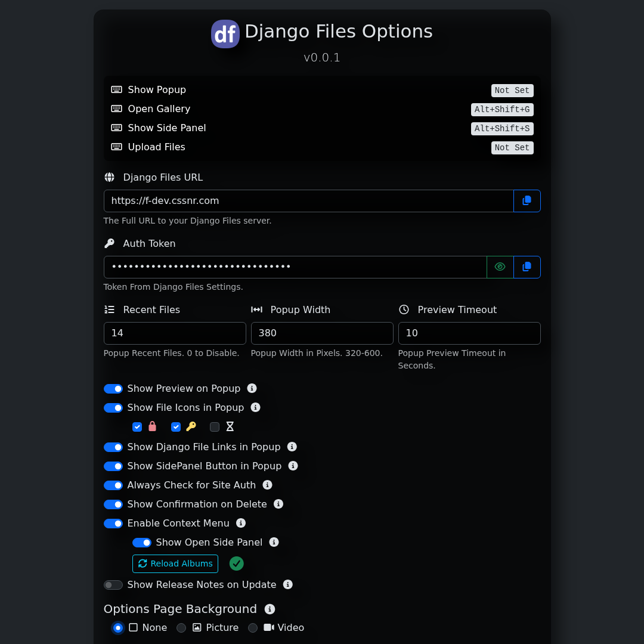Select Video background option
This screenshot has height=644, width=644.
pos(253,628)
